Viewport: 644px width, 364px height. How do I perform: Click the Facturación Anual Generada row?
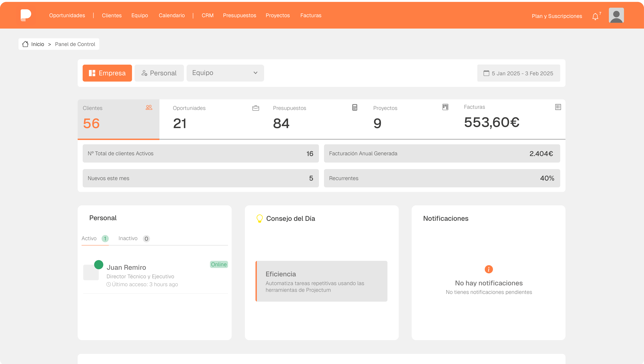tap(442, 153)
